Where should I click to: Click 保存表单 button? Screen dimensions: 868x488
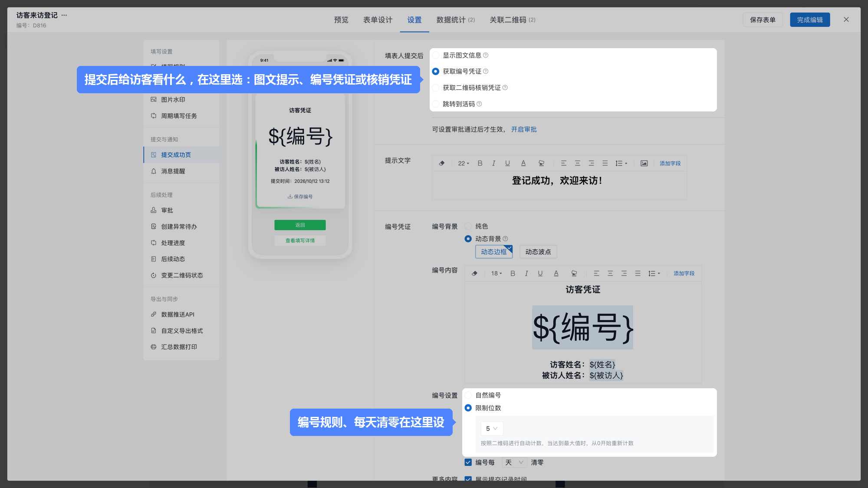(763, 20)
